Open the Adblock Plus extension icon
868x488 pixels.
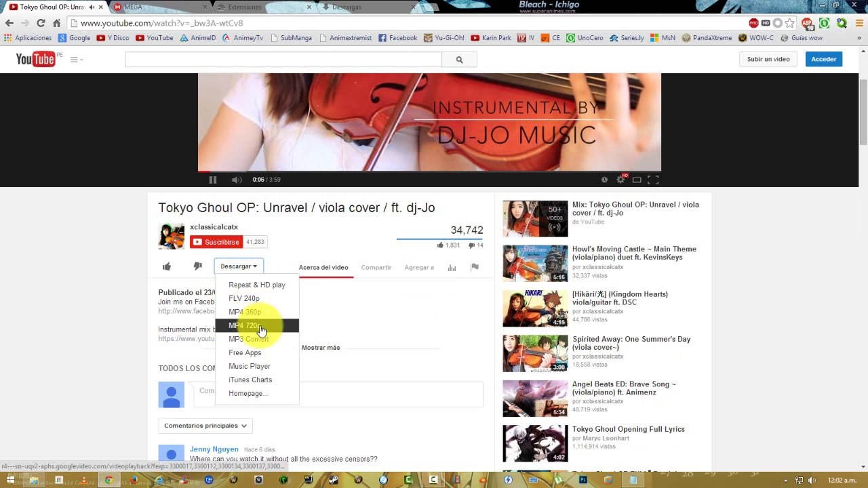coord(807,23)
